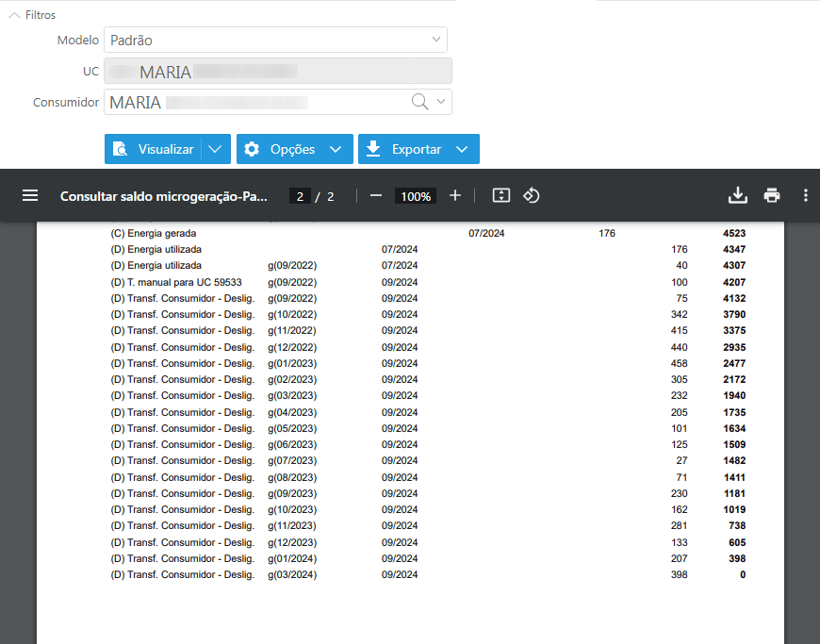
Task: Open the PDF viewer sidebar menu
Action: (x=30, y=195)
